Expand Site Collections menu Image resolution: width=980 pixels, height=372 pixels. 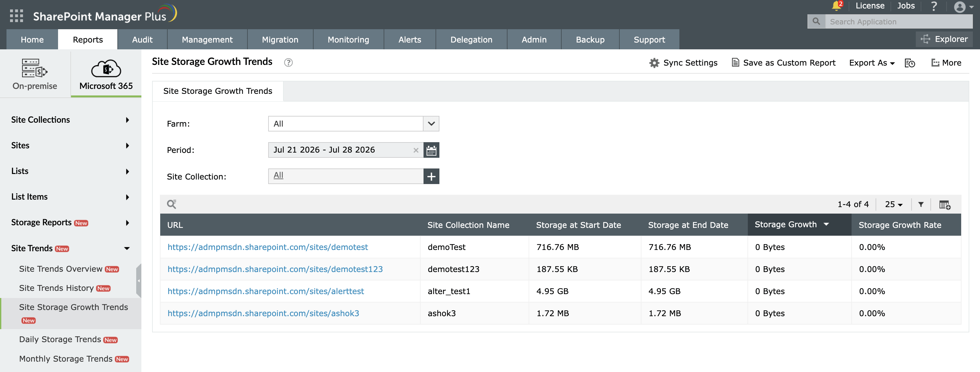[71, 120]
